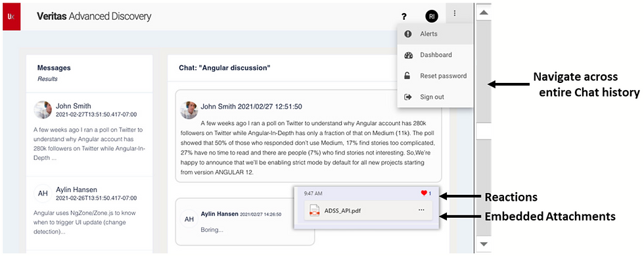This screenshot has width=644, height=256.
Task: Click the AH avatar in the chat
Action: pyautogui.click(x=189, y=219)
